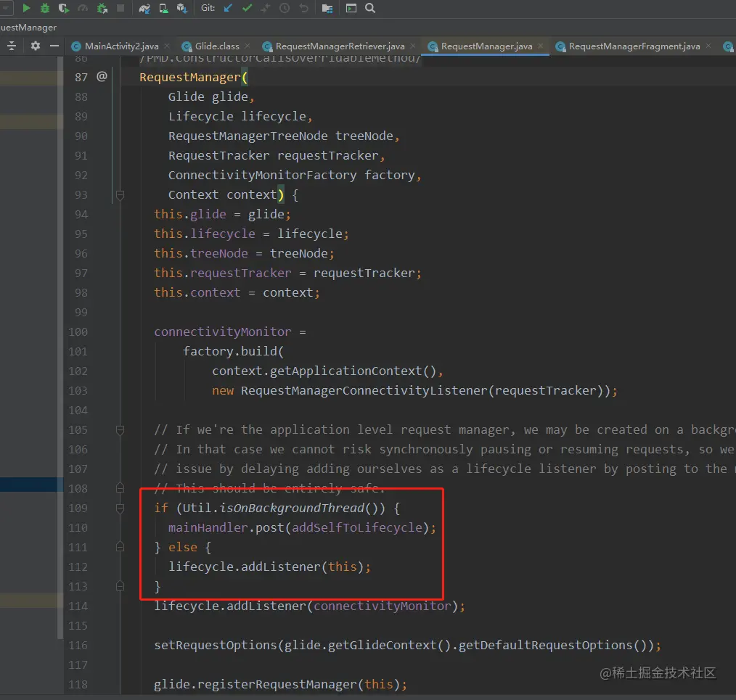The width and height of the screenshot is (736, 700).
Task: Click the Git label in toolbar
Action: tap(208, 8)
